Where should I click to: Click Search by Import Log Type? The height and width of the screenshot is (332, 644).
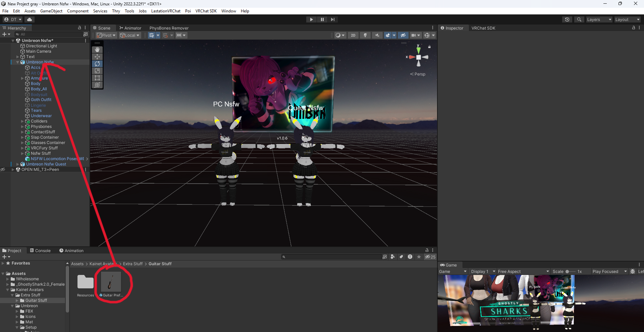(x=410, y=257)
